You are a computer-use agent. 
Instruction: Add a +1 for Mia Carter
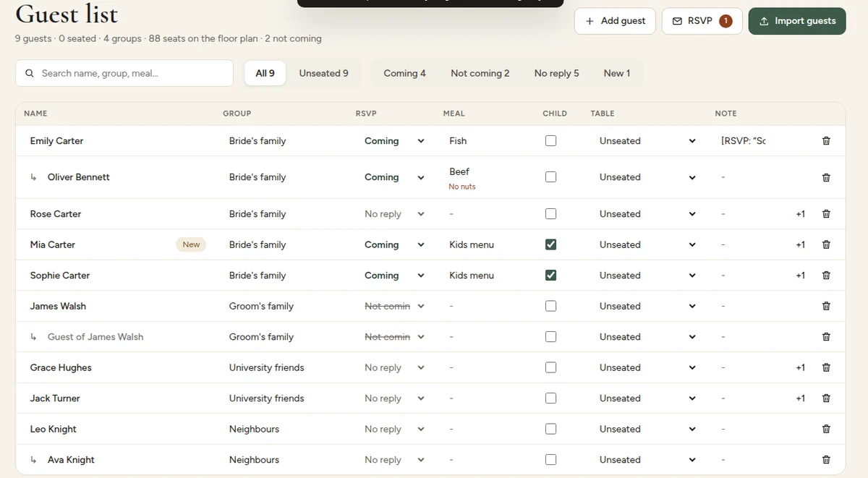click(800, 244)
